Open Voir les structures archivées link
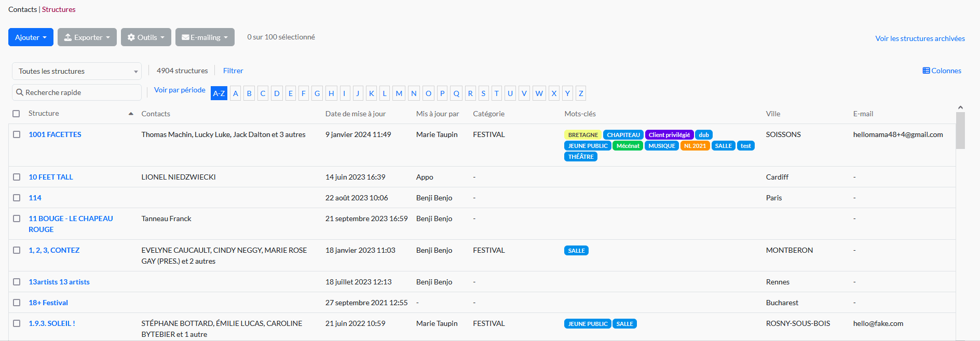The height and width of the screenshot is (341, 980). pyautogui.click(x=920, y=38)
